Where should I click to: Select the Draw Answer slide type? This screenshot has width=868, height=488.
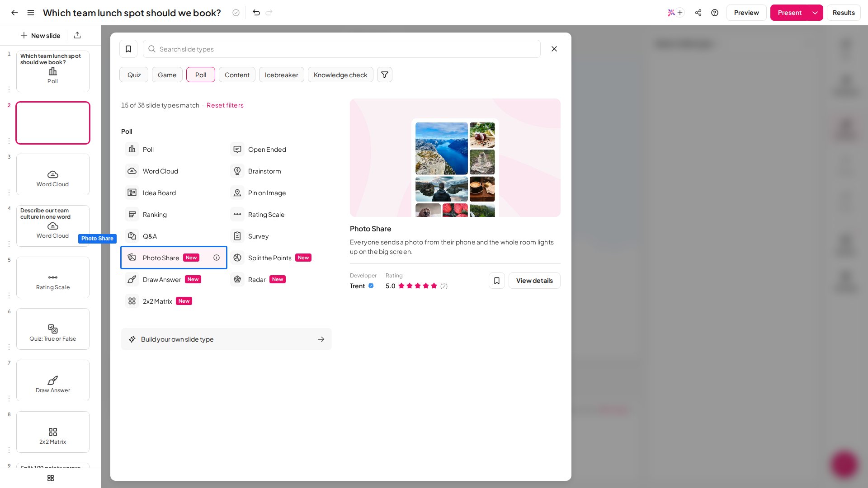click(x=174, y=279)
